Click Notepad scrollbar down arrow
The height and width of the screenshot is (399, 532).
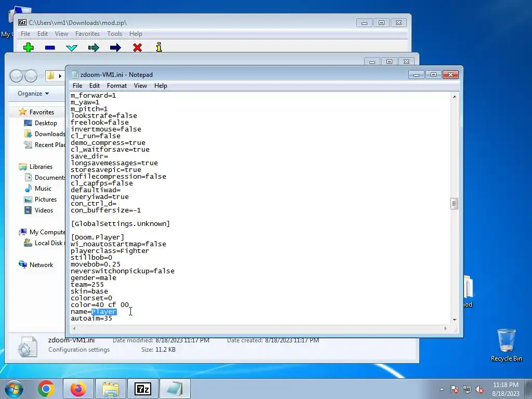coord(455,320)
